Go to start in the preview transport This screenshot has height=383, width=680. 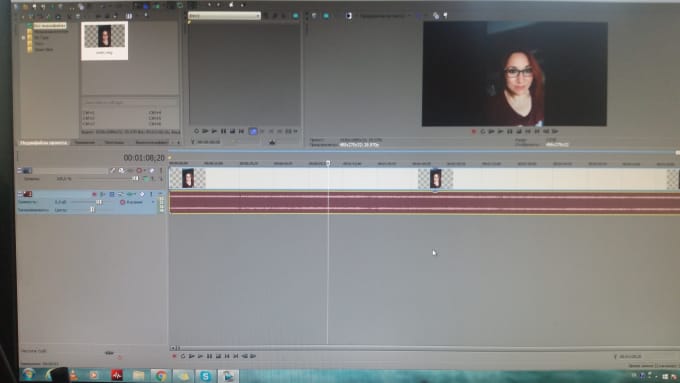tap(528, 131)
